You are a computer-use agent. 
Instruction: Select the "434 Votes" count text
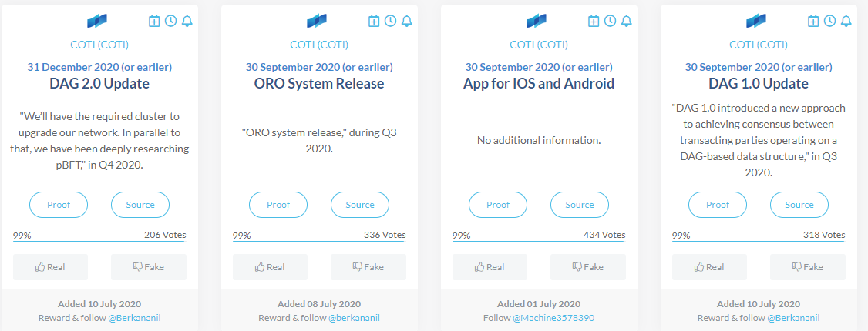click(x=604, y=235)
